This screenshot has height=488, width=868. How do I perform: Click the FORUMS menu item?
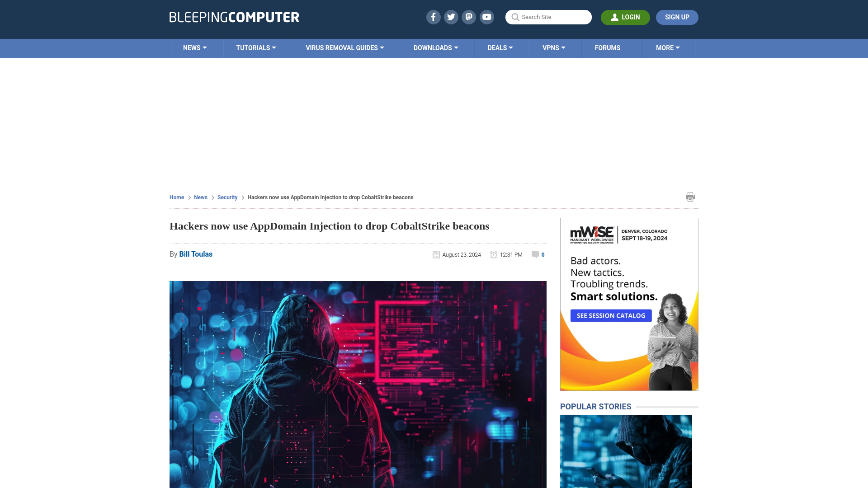[x=608, y=47]
